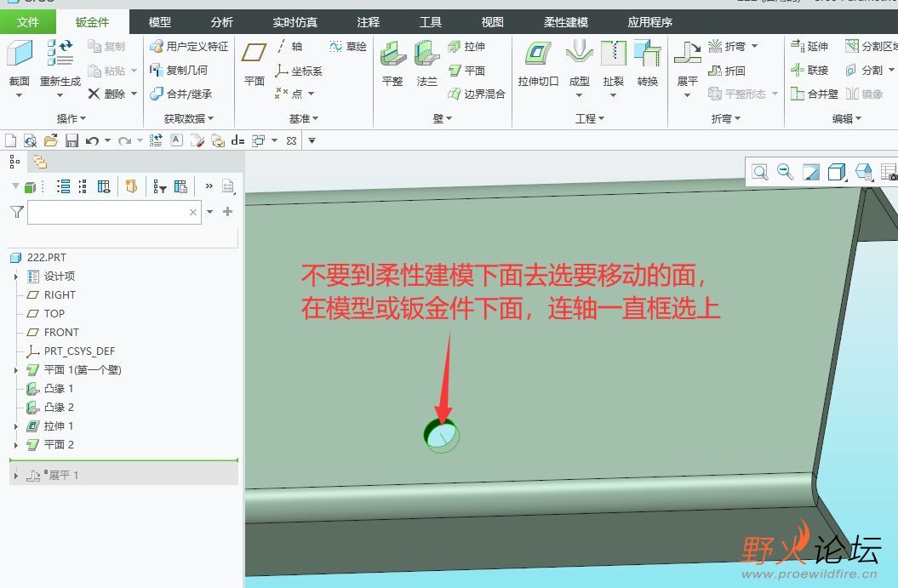Viewport: 898px width, 588px height.
Task: Click the layer tree tab icon
Action: (x=40, y=162)
